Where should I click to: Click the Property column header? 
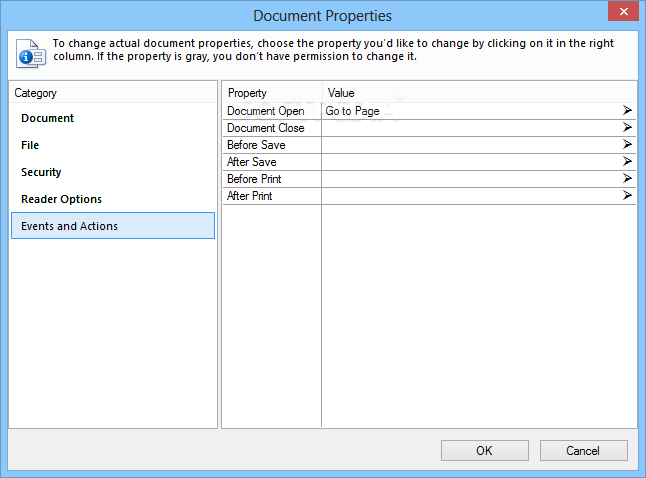point(247,93)
